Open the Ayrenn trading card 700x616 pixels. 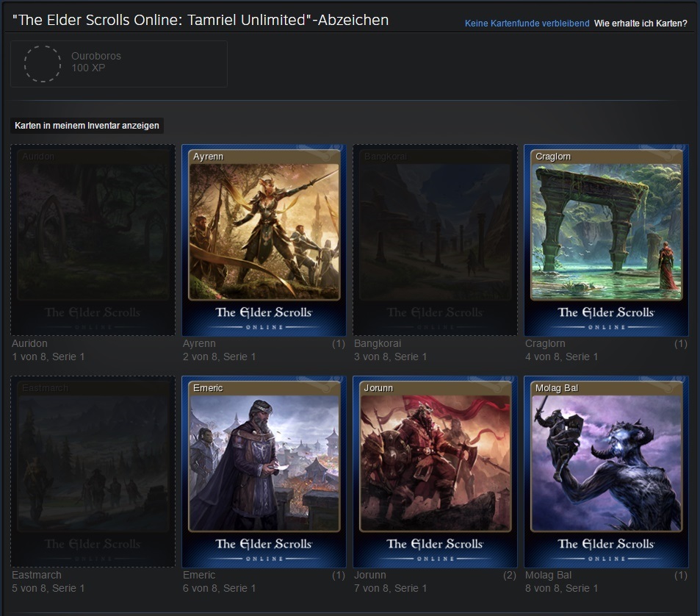[x=264, y=240]
